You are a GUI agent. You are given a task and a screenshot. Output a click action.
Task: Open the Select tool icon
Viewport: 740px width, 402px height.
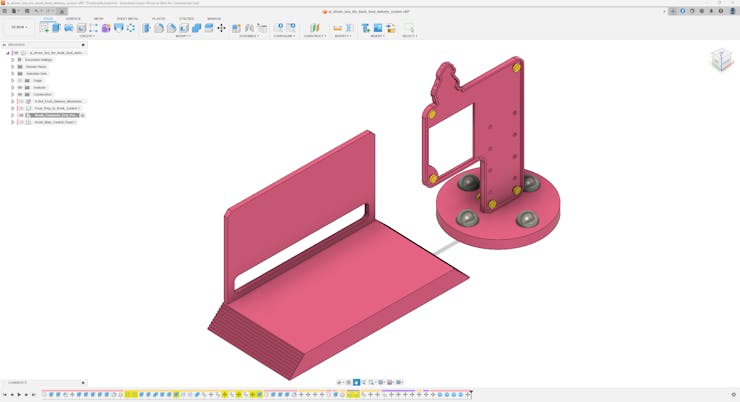408,28
